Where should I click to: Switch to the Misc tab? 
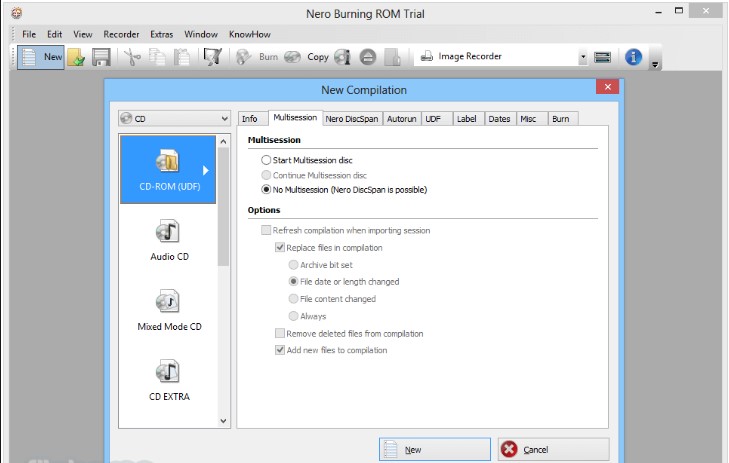pyautogui.click(x=531, y=119)
